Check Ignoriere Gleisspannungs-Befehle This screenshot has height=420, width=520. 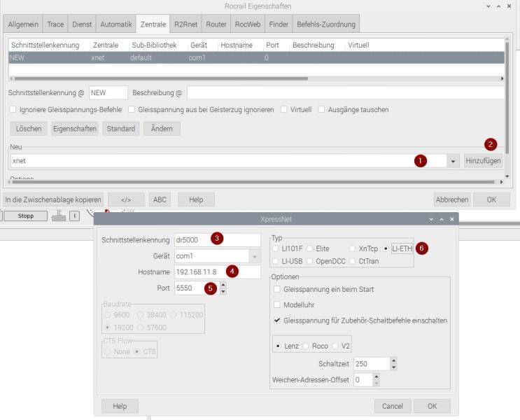point(13,109)
